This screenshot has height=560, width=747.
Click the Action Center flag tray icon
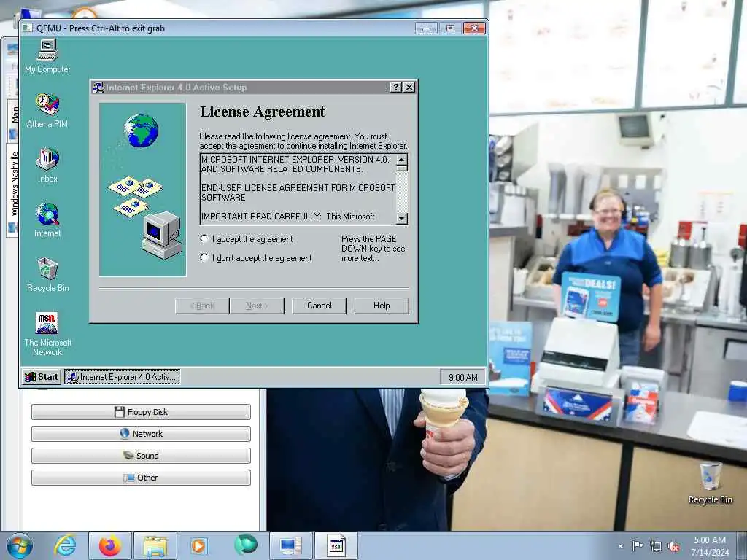click(x=638, y=545)
